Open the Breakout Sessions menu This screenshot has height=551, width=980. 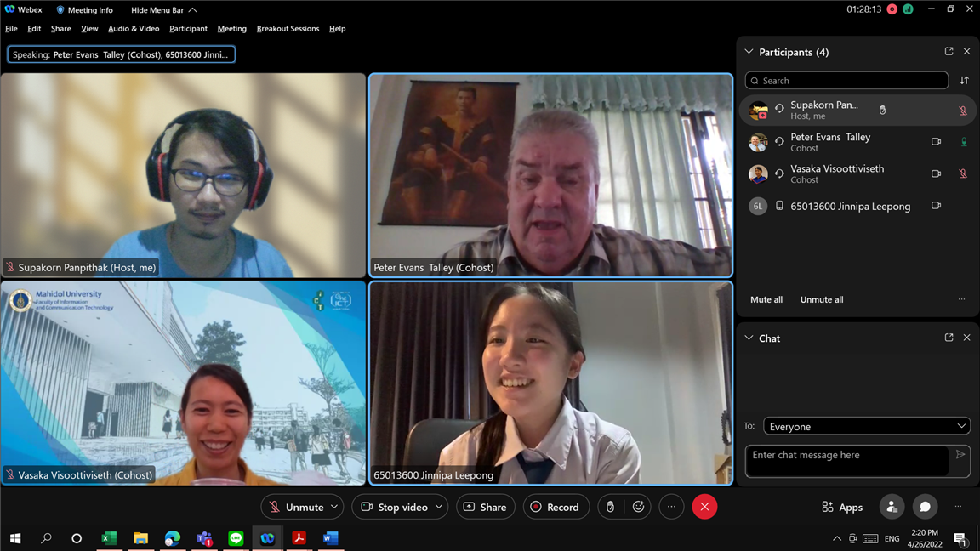click(288, 29)
